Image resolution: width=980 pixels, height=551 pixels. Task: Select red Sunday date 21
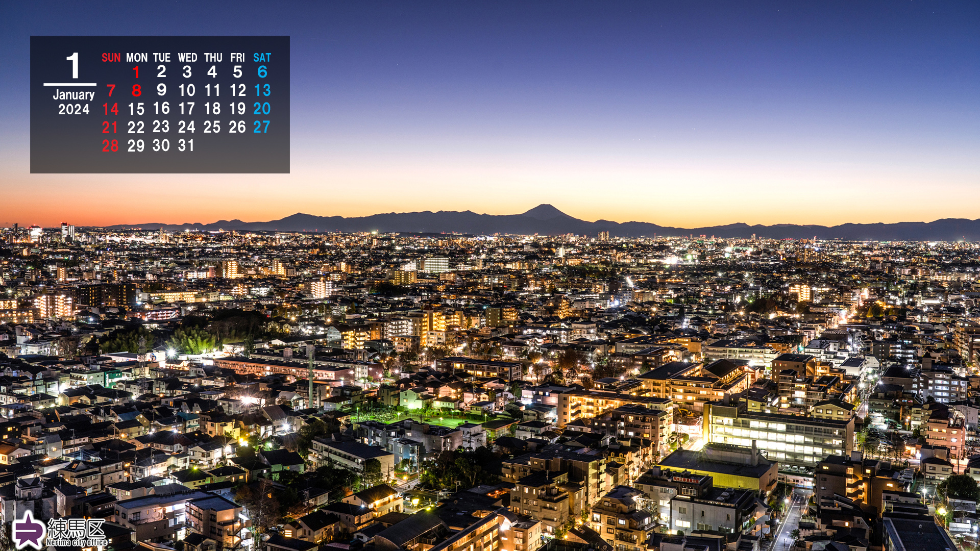(x=110, y=127)
